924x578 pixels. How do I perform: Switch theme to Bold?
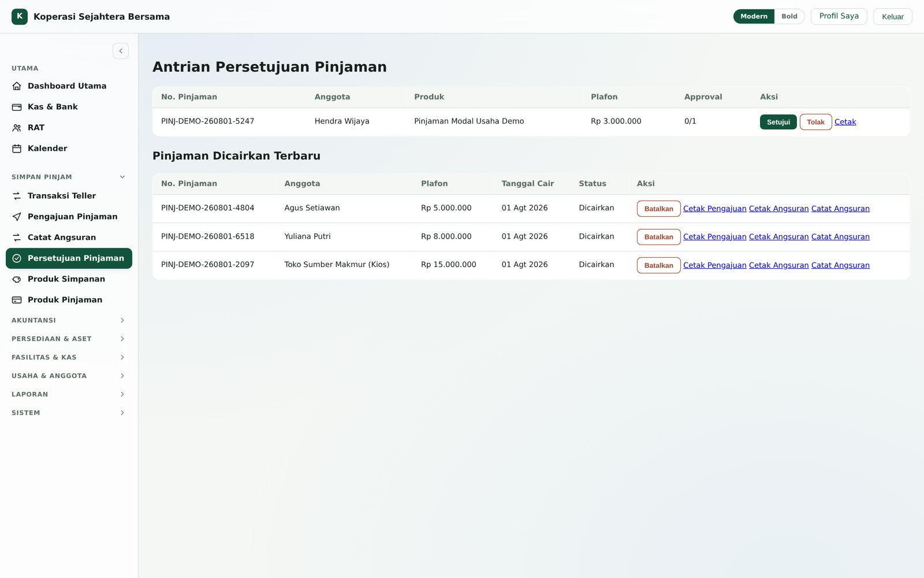[789, 16]
